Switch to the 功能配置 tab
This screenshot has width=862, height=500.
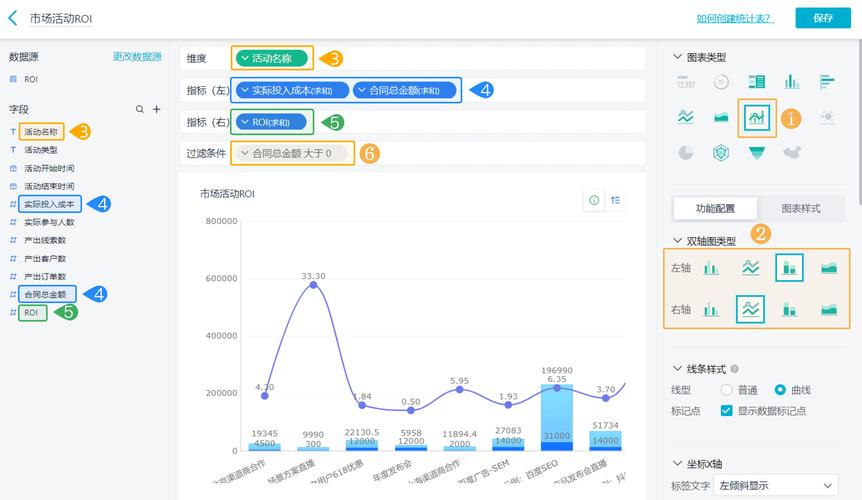(715, 208)
